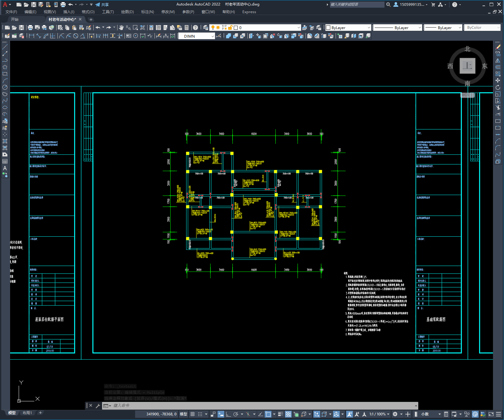The width and height of the screenshot is (504, 420).
Task: Expand the quick access toolbar customize arrow
Action: click(x=91, y=5)
